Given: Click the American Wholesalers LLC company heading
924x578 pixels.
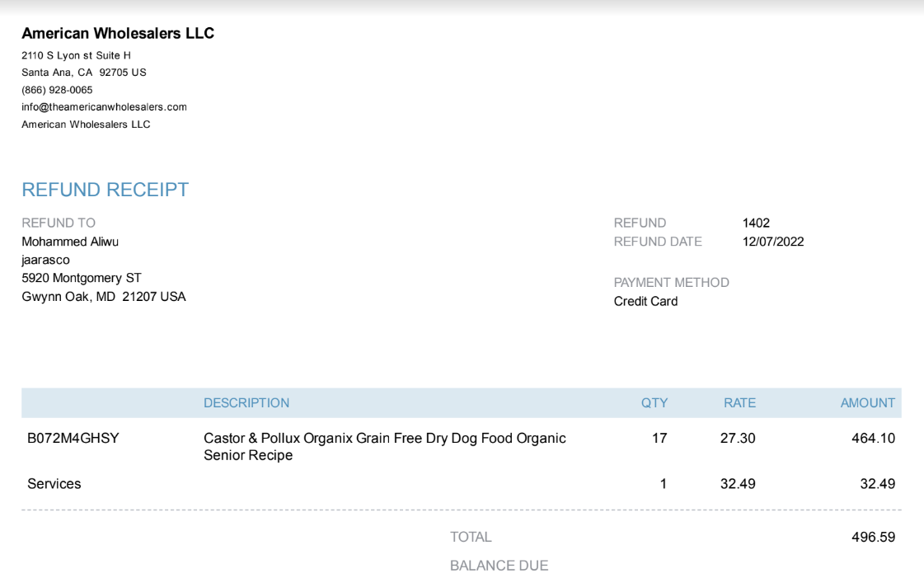Looking at the screenshot, I should click(x=118, y=34).
